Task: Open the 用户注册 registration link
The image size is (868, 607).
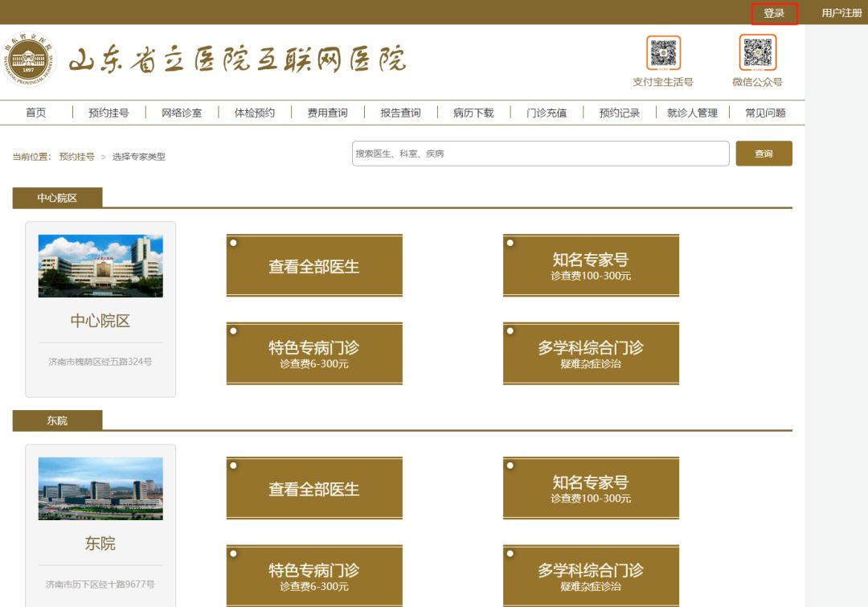Action: click(841, 14)
